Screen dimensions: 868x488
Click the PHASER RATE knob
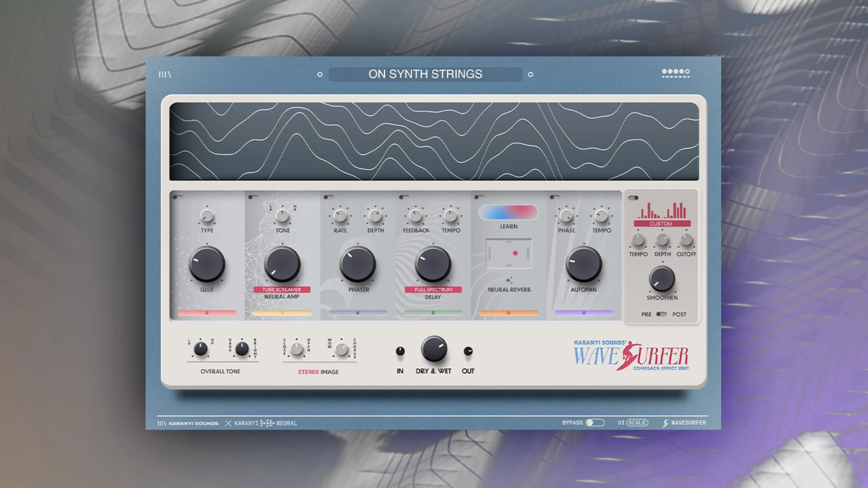coord(340,216)
